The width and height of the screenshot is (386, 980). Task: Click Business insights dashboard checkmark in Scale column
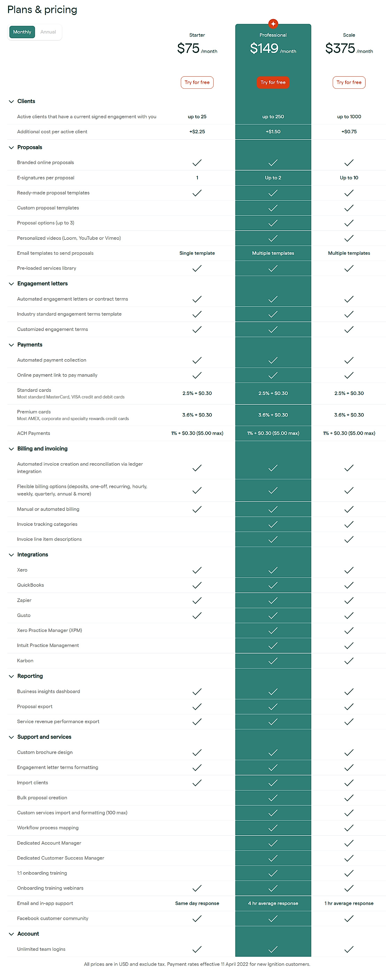tap(348, 691)
